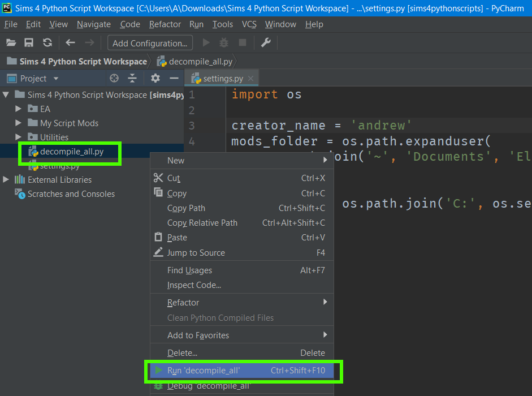Open Project panel gear options
This screenshot has width=532, height=396.
tap(155, 78)
